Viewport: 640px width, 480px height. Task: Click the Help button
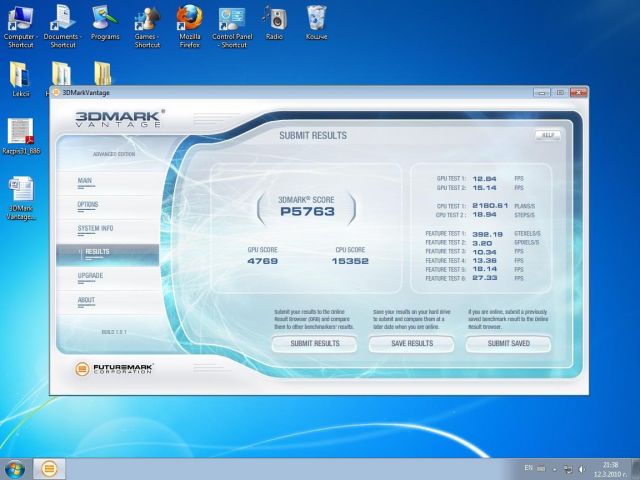pyautogui.click(x=548, y=136)
